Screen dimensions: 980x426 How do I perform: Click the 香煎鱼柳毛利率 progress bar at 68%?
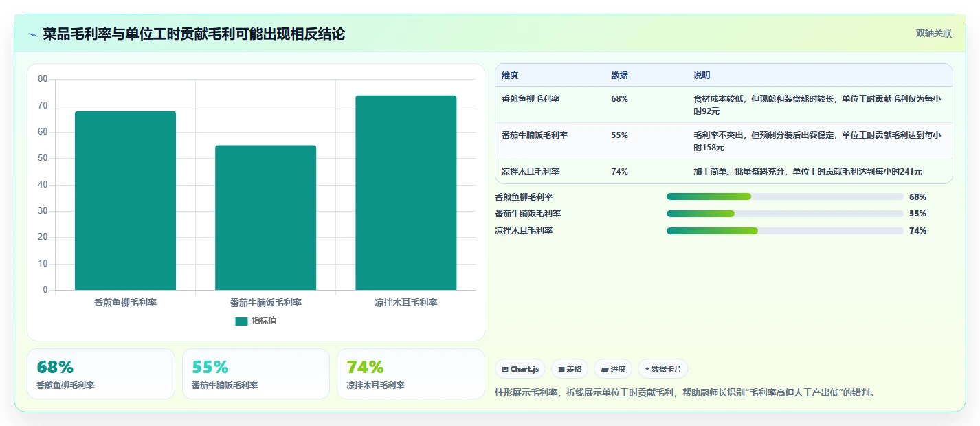tap(785, 197)
